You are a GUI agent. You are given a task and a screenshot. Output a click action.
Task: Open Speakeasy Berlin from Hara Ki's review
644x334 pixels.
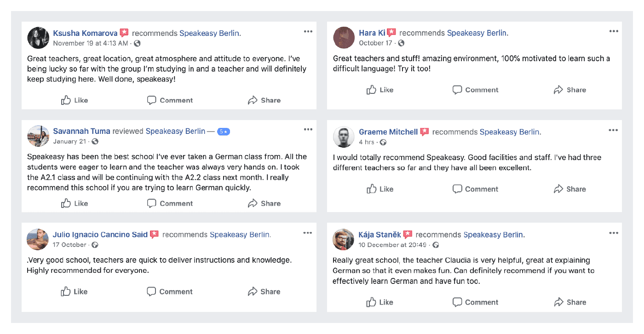pyautogui.click(x=477, y=33)
